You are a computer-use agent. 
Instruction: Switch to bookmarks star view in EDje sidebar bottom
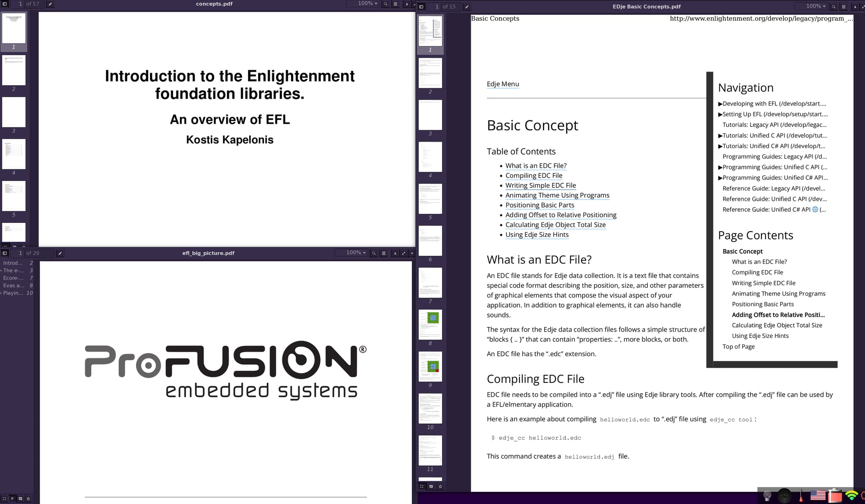(x=441, y=486)
